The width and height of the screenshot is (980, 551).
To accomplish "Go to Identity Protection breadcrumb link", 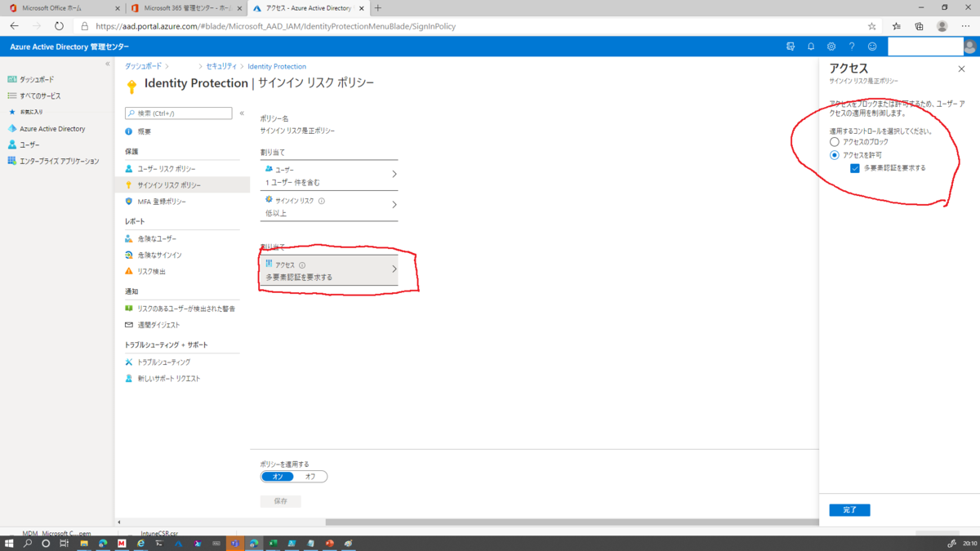I will [x=277, y=66].
